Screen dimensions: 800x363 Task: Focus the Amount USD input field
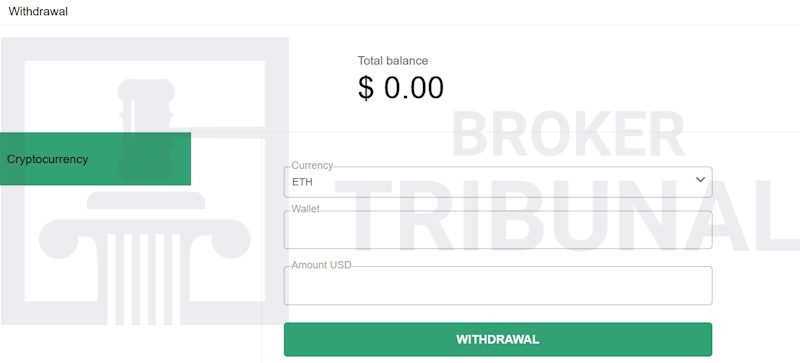point(498,285)
